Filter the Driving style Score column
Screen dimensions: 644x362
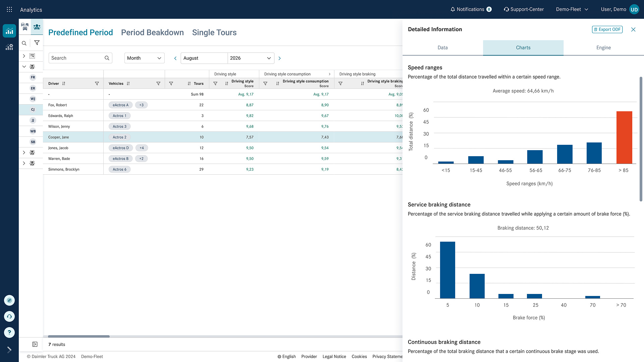click(x=215, y=83)
